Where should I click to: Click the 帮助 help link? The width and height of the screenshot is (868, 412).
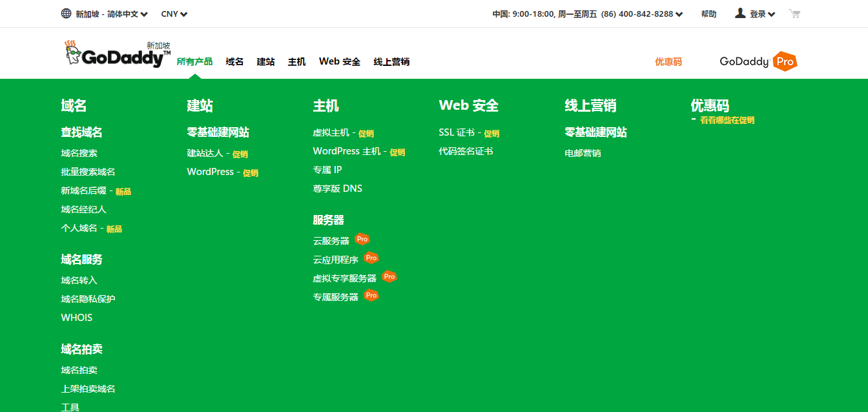pyautogui.click(x=708, y=14)
